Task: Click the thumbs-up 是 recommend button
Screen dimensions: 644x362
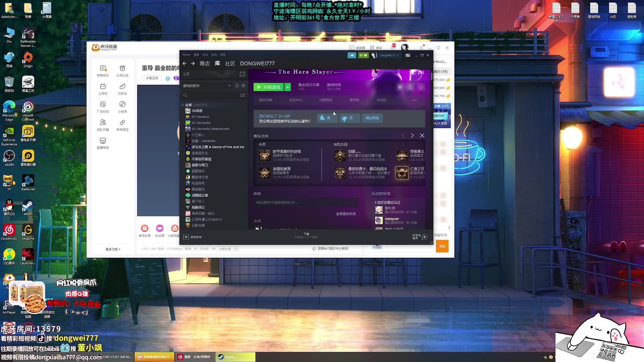Action: click(327, 118)
